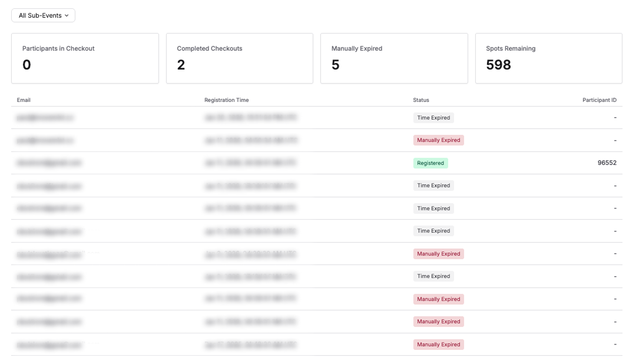The width and height of the screenshot is (636, 364).
Task: Sort by the Status column header
Action: coord(421,100)
